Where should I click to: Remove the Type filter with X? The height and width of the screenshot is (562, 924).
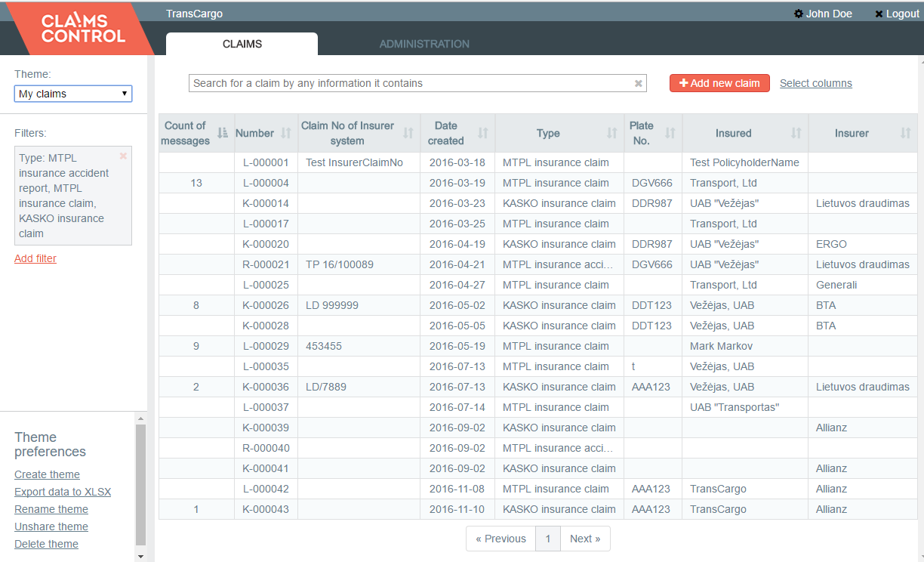[123, 156]
